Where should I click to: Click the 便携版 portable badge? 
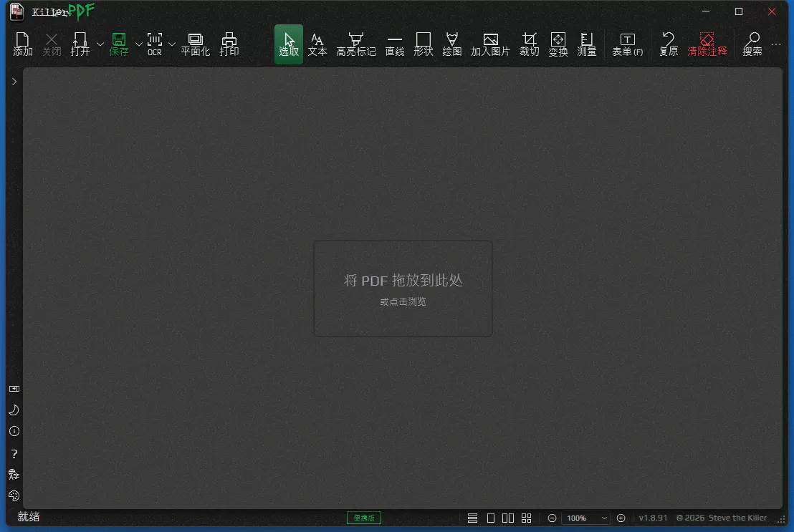(x=364, y=518)
